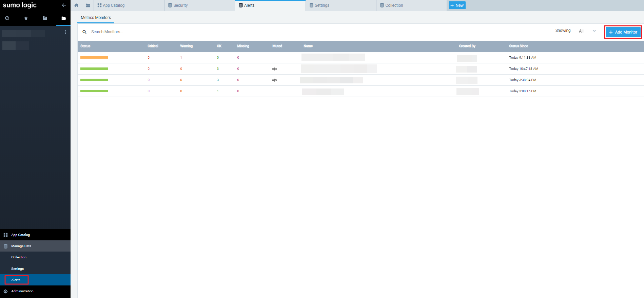This screenshot has height=298, width=644.
Task: Collapse the Manage Data section
Action: 21,246
